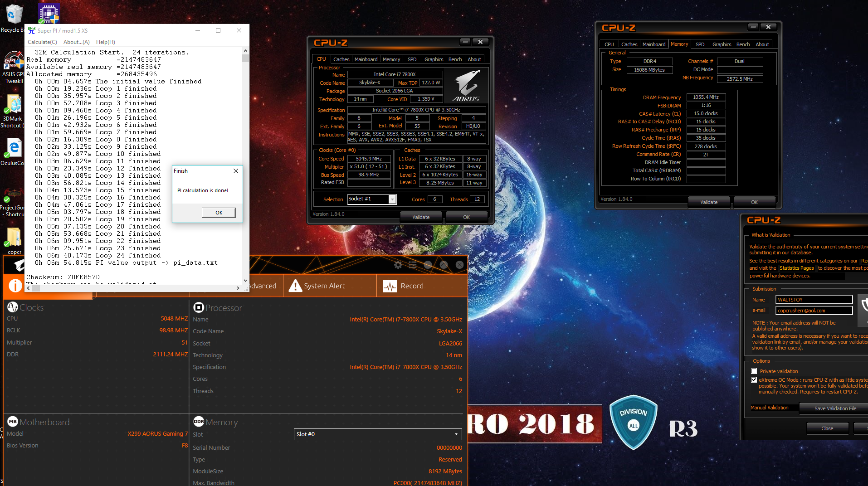Open Bench tab in center CPU-Z window
Image resolution: width=868 pixels, height=486 pixels.
point(455,59)
